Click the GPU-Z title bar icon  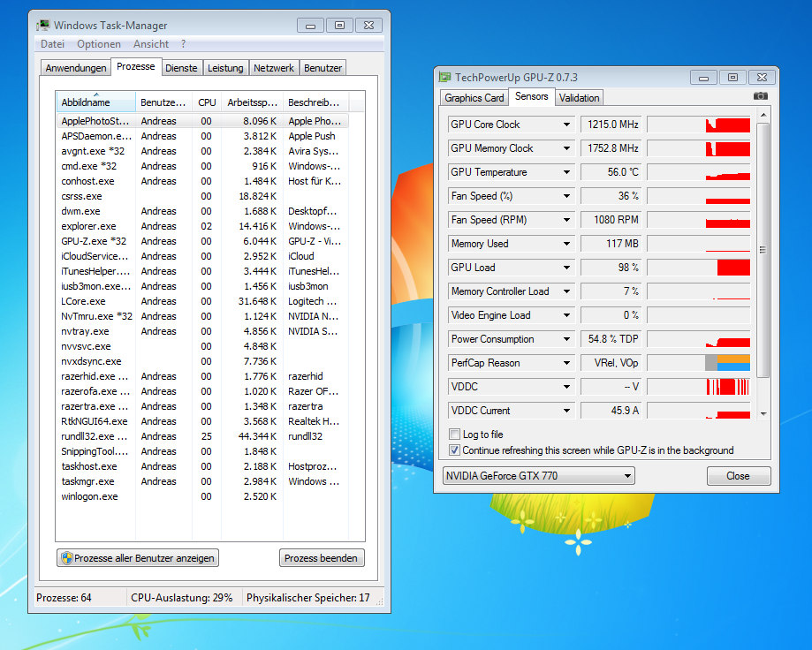tap(444, 77)
